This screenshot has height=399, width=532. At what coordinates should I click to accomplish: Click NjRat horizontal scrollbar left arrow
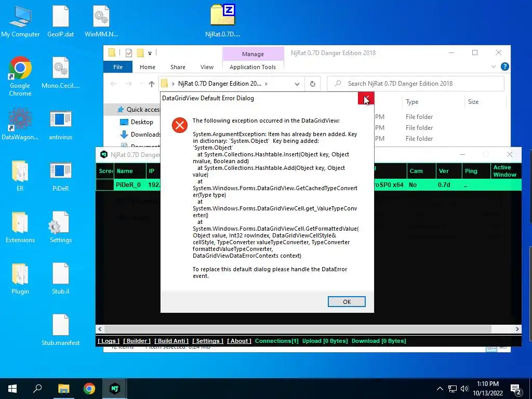coord(100,329)
